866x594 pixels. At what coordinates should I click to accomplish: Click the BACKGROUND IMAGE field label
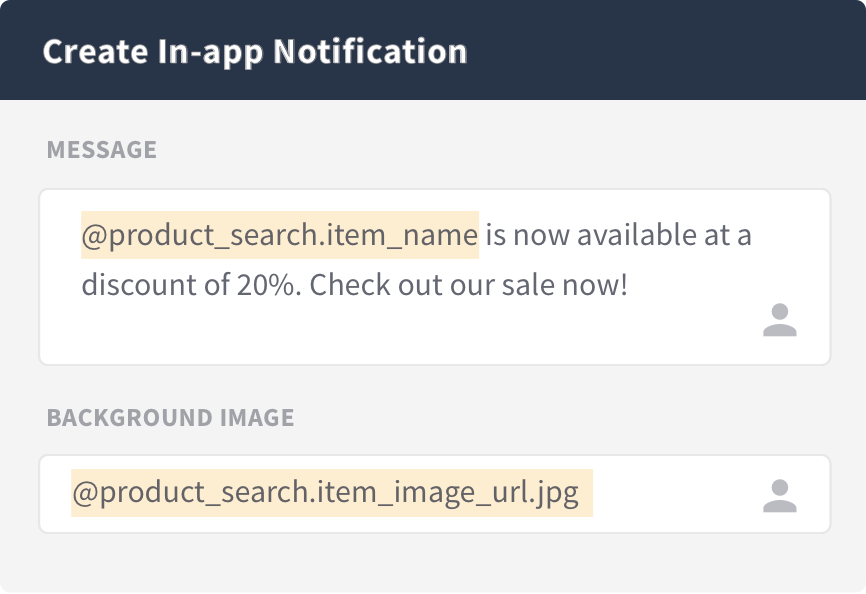tap(170, 417)
